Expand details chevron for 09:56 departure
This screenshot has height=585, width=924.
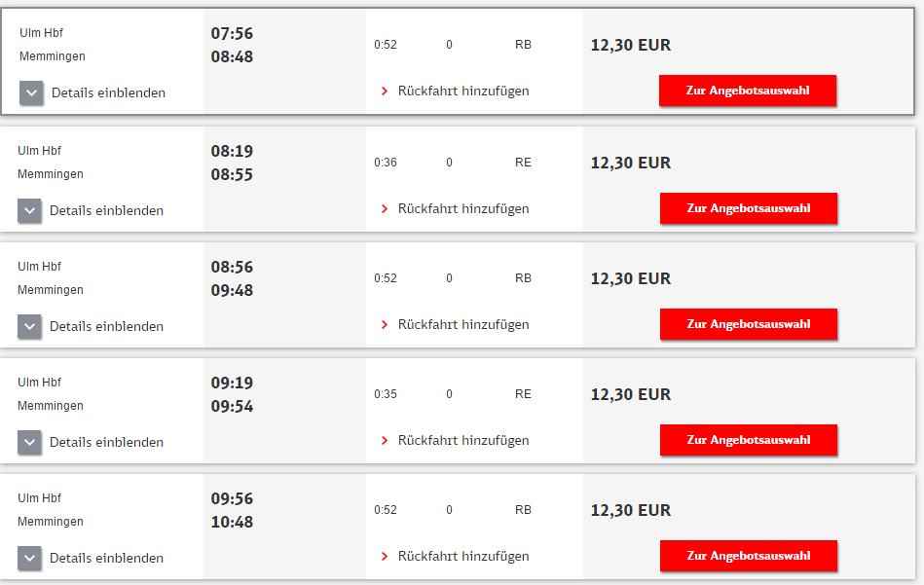(29, 559)
